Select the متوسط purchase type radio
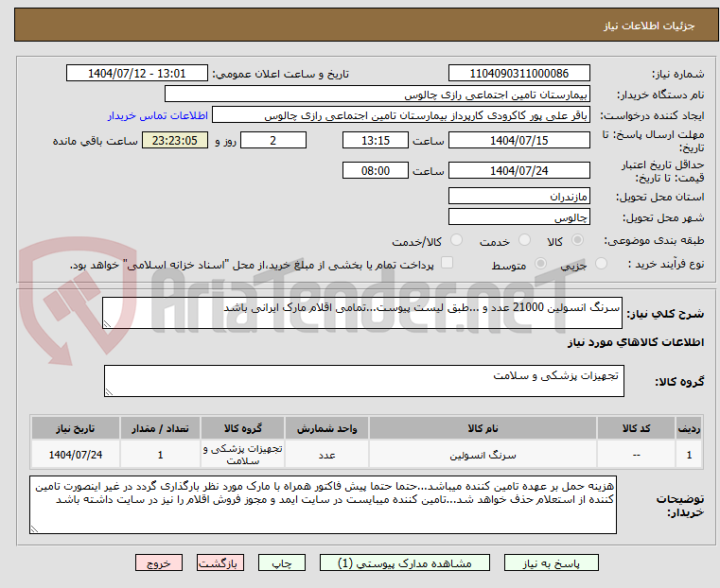The width and height of the screenshot is (720, 588). tap(541, 264)
